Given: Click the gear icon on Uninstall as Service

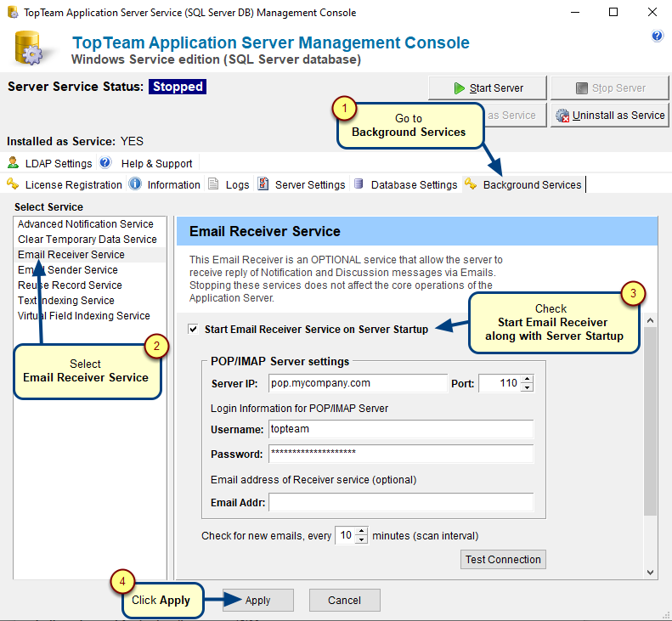Looking at the screenshot, I should click(562, 116).
